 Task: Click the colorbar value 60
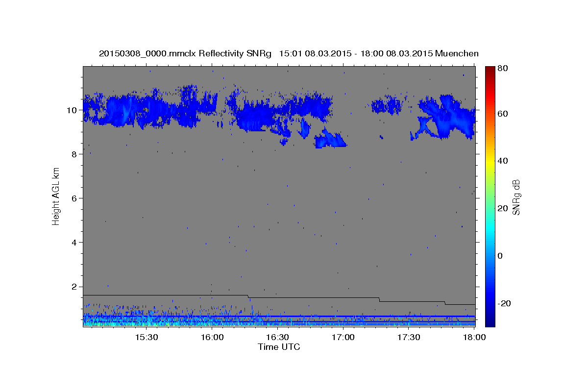[502, 114]
